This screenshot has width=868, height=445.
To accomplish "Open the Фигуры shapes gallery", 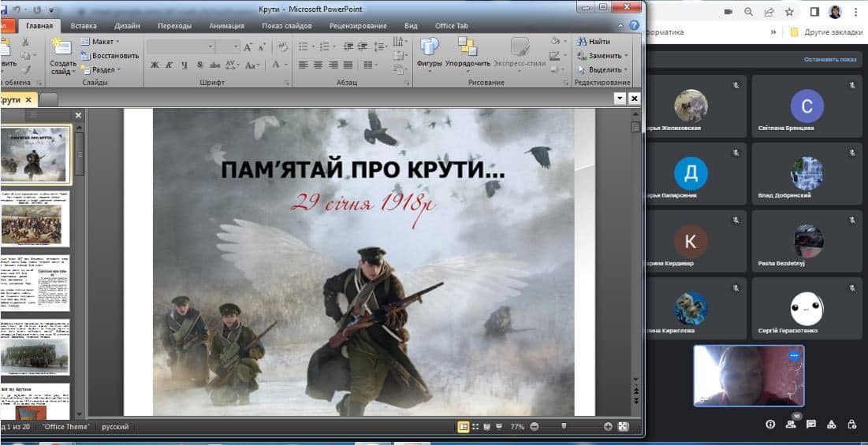I will pyautogui.click(x=430, y=51).
